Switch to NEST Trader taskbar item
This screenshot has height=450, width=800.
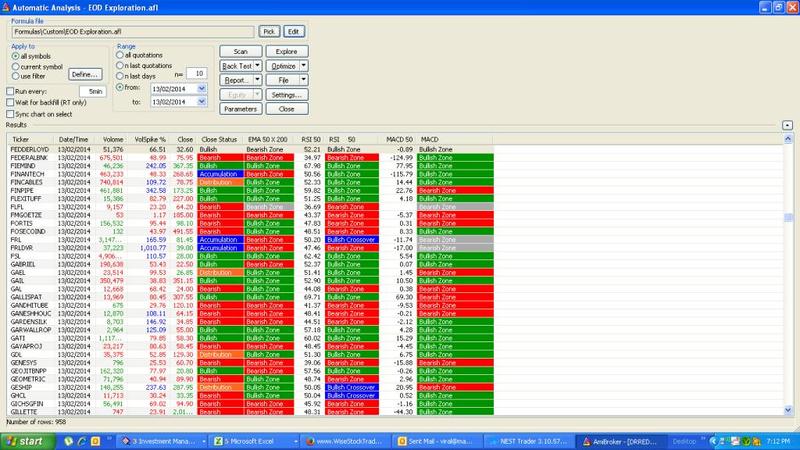[x=528, y=441]
